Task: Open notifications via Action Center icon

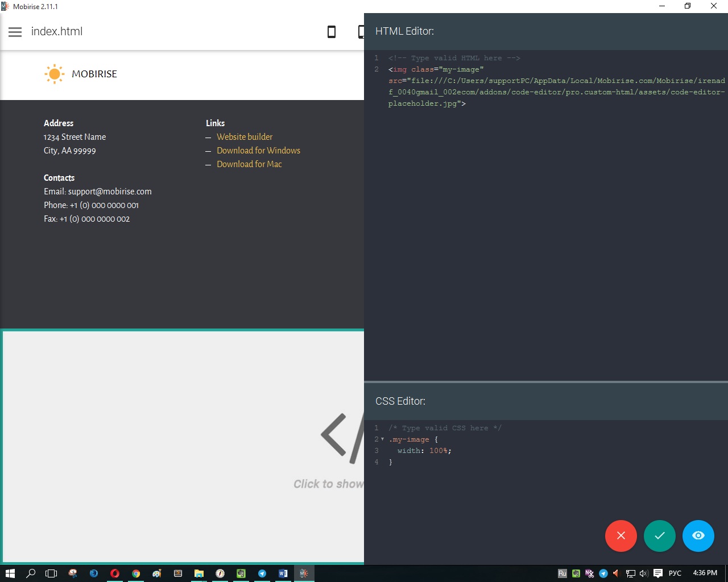Action: [658, 573]
